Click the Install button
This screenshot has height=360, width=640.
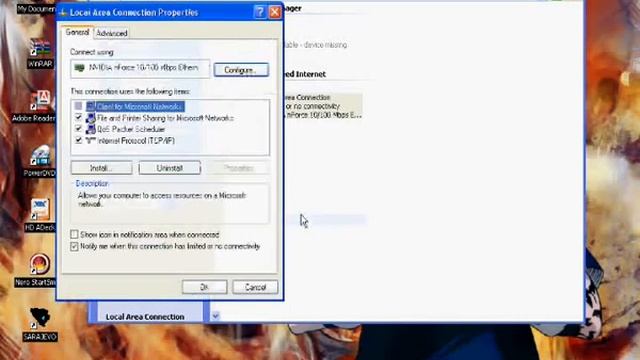coord(102,168)
